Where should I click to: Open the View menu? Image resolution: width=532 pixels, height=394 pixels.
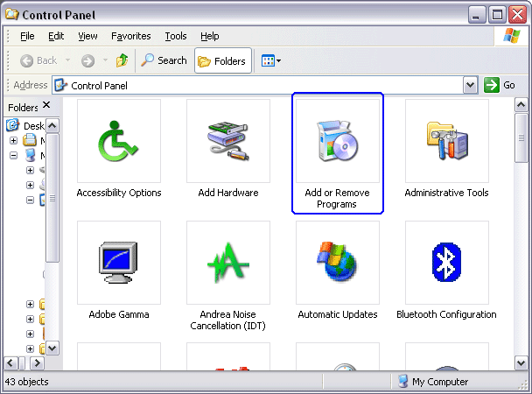pyautogui.click(x=87, y=36)
